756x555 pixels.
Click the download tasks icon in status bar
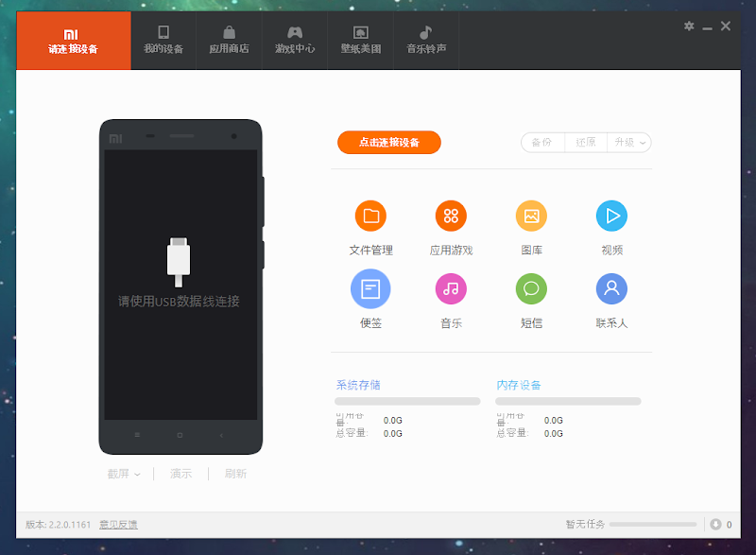[x=715, y=524]
